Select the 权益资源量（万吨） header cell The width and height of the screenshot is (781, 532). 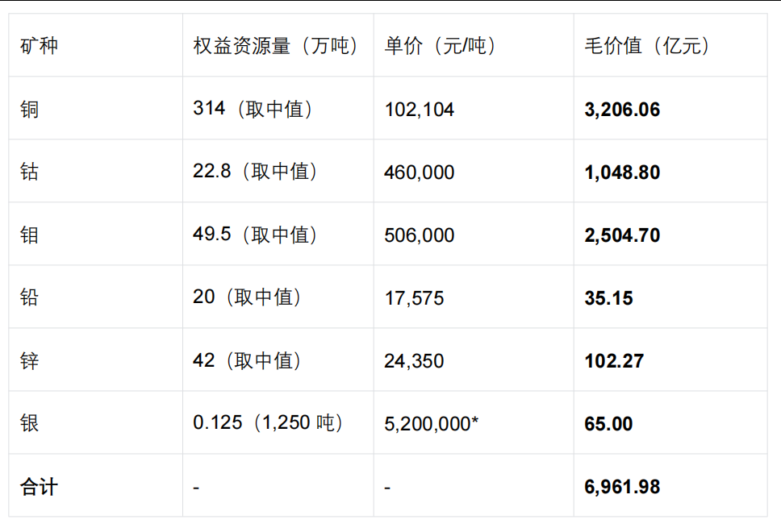(275, 46)
